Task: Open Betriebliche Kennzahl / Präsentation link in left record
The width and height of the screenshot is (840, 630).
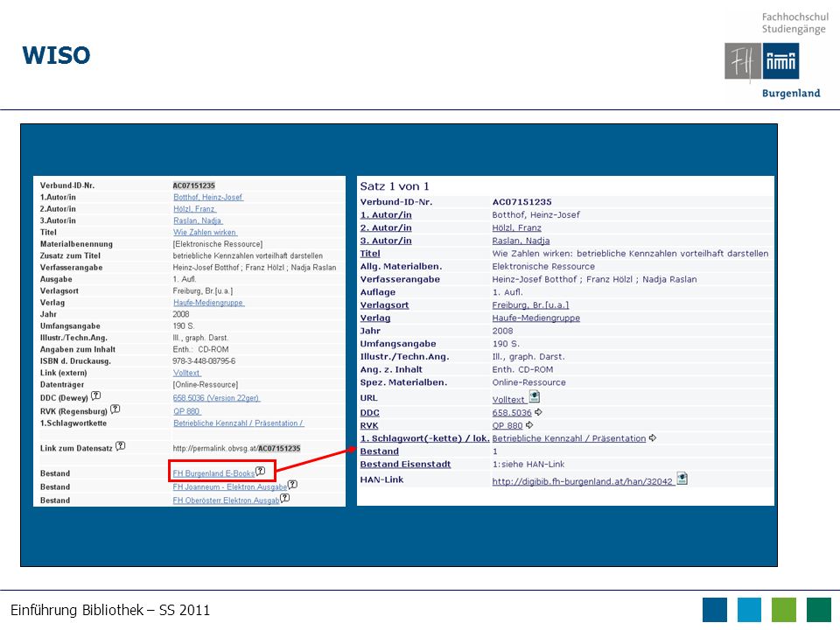Action: coord(238,423)
